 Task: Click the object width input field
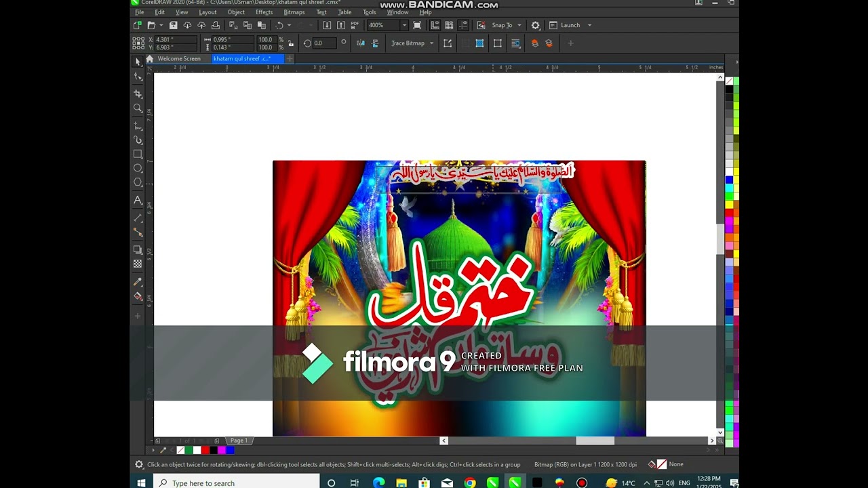pyautogui.click(x=232, y=39)
